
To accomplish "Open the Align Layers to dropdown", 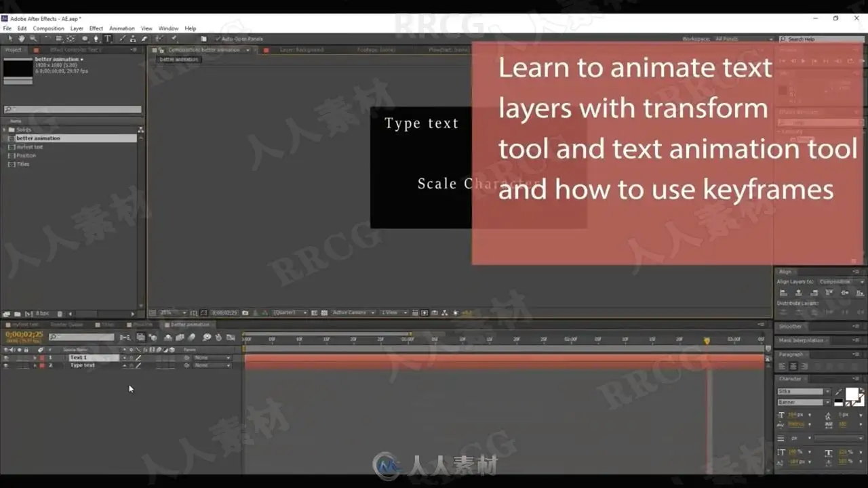I will point(841,282).
